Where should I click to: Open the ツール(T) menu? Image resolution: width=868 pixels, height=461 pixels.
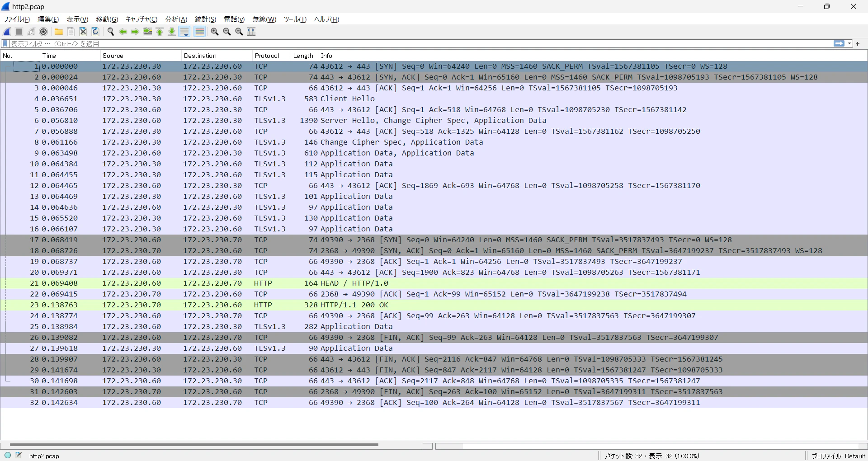(x=295, y=19)
